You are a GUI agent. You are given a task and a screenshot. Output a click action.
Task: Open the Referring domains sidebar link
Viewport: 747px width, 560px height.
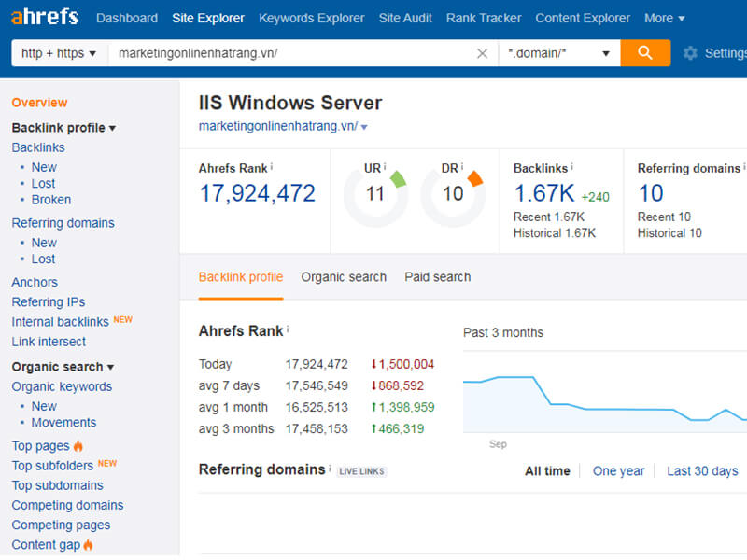(x=63, y=223)
